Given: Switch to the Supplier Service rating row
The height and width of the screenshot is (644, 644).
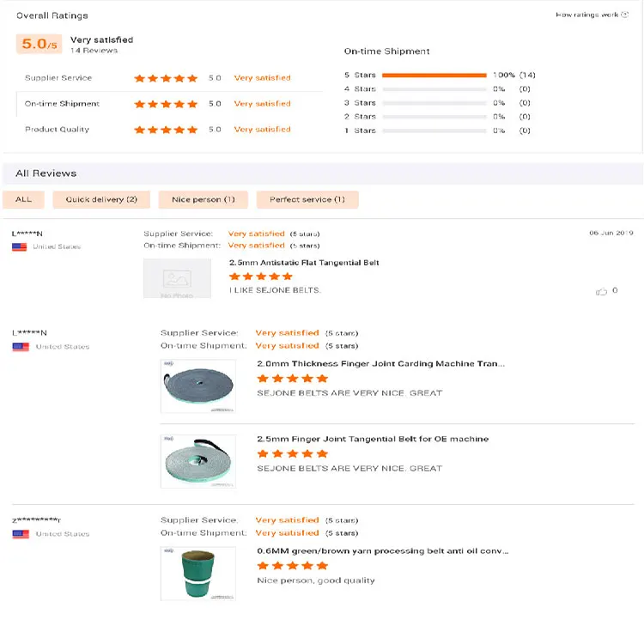Looking at the screenshot, I should coord(58,78).
